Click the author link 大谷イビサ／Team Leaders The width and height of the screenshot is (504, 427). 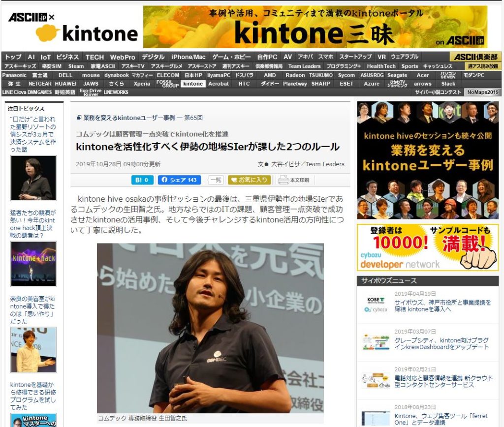pos(308,164)
